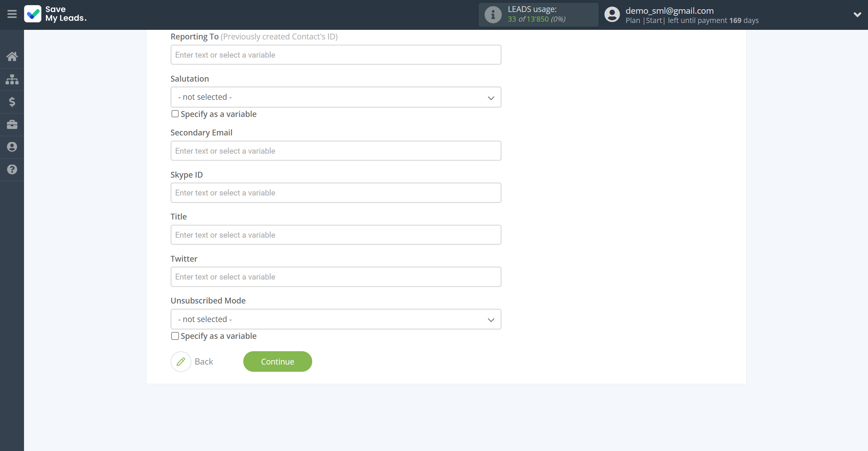
Task: Click the Save My Leads logo
Action: click(x=56, y=14)
